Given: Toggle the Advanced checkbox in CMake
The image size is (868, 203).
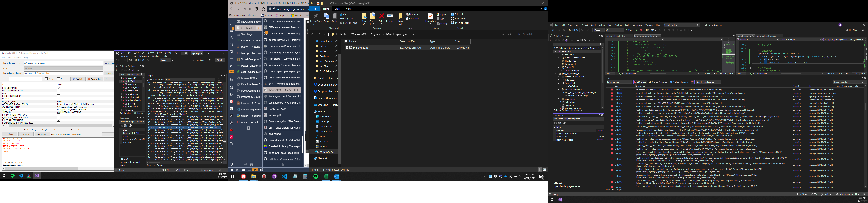Looking at the screenshot, I should coord(58,79).
